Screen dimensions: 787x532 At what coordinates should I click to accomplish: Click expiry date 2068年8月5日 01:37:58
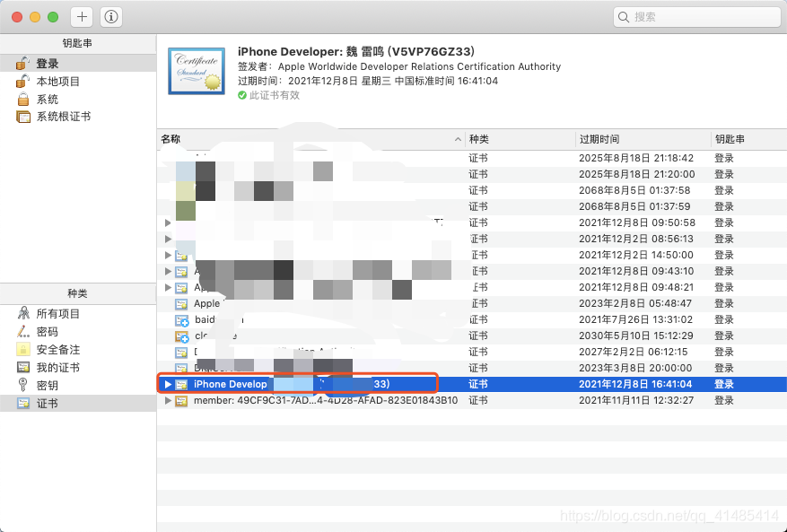click(634, 190)
